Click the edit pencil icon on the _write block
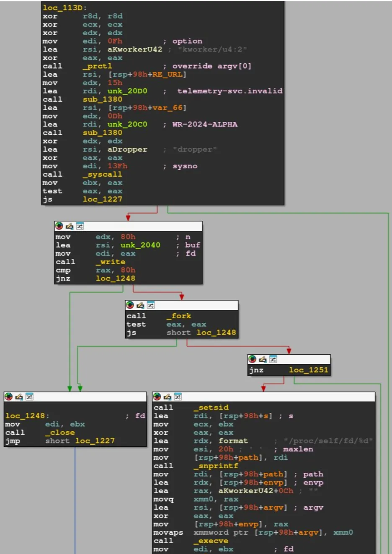Screen dimensions: 392x554 (x=70, y=226)
